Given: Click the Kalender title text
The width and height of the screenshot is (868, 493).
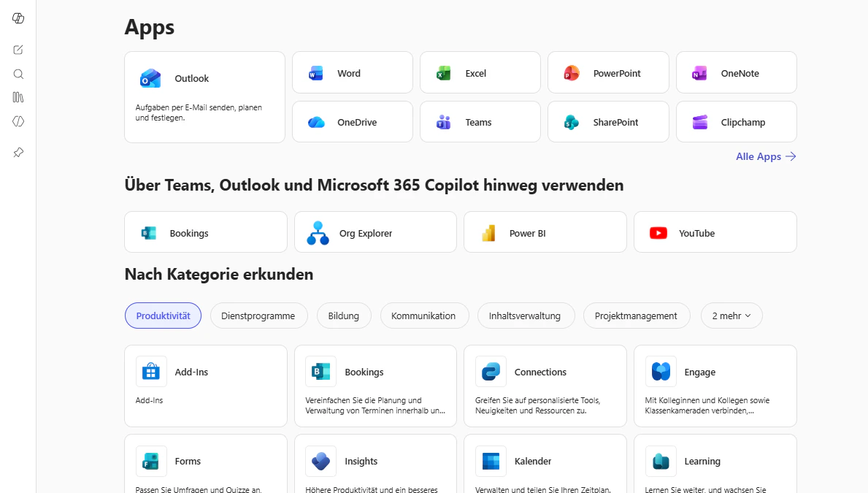Looking at the screenshot, I should pyautogui.click(x=532, y=462).
